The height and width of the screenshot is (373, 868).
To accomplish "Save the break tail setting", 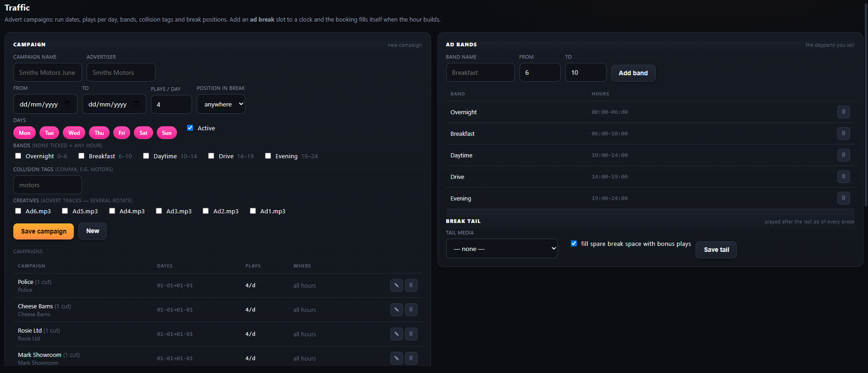I will pyautogui.click(x=716, y=250).
